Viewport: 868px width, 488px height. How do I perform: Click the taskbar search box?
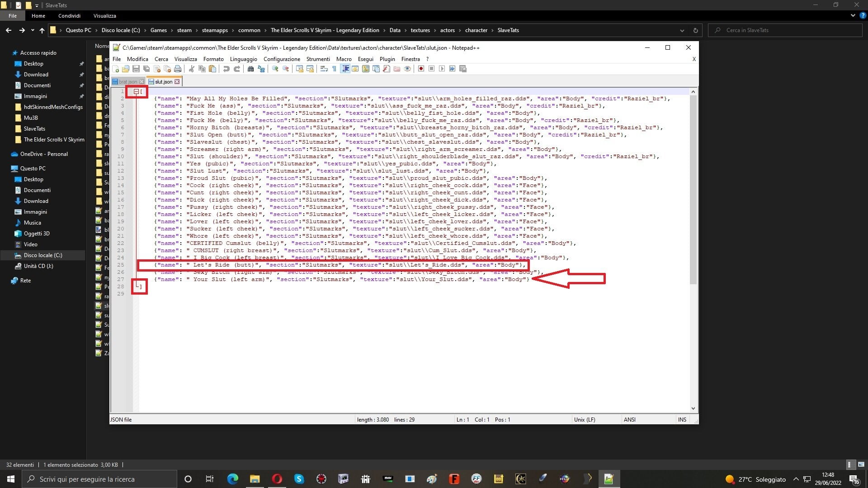point(99,479)
